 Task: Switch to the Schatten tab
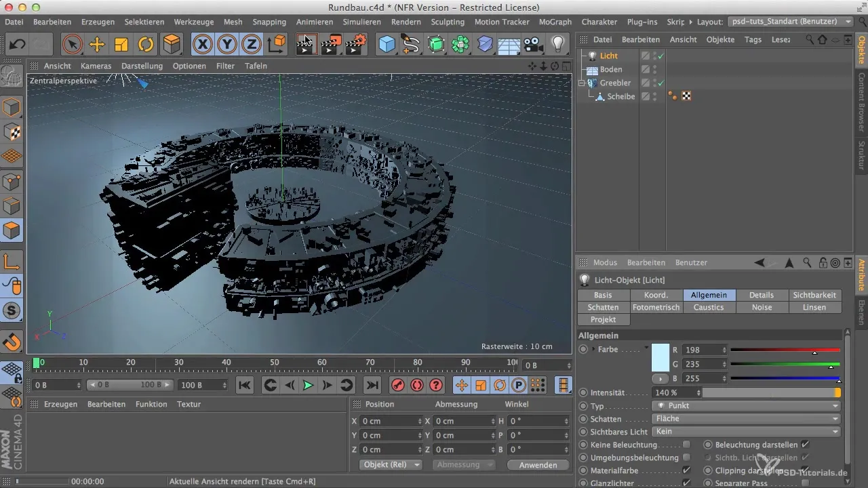pos(604,307)
